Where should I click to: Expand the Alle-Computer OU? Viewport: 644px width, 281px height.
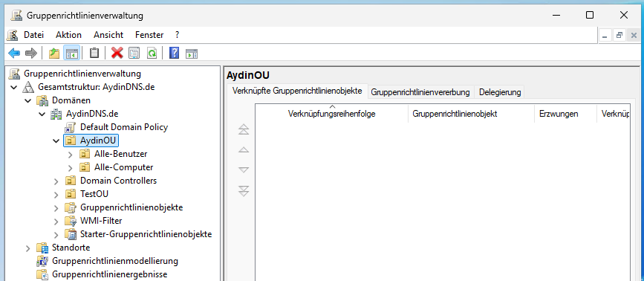coord(71,167)
